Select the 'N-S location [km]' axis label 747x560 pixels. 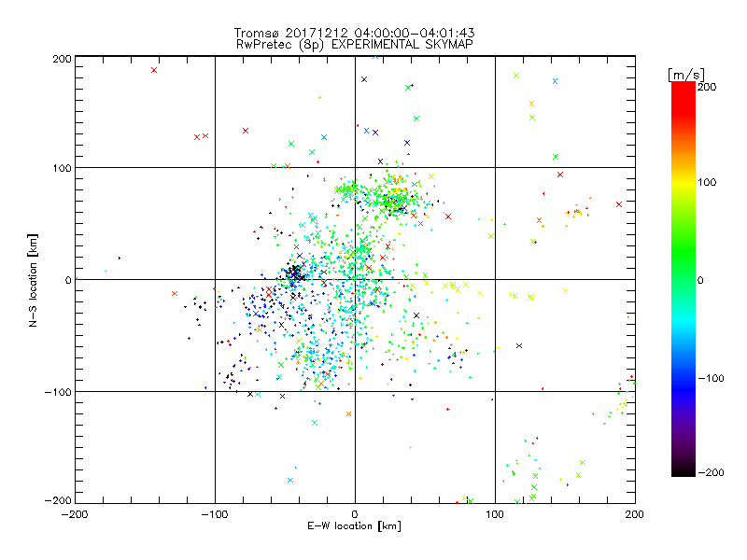tap(33, 280)
